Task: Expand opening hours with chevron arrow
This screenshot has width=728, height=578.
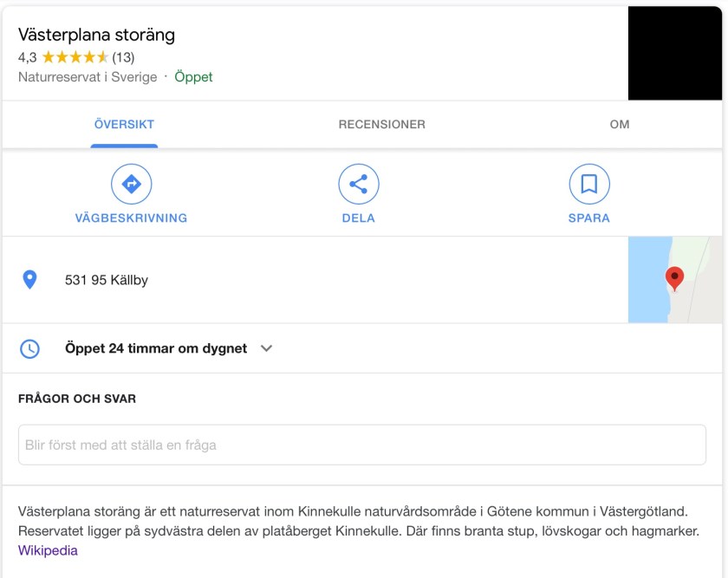Action: point(267,348)
